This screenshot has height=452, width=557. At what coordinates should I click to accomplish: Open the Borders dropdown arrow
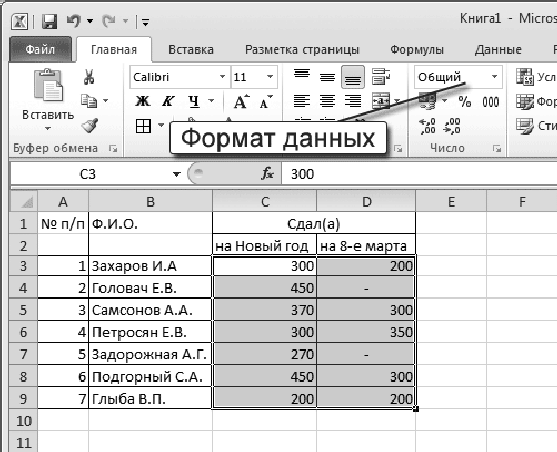[161, 126]
